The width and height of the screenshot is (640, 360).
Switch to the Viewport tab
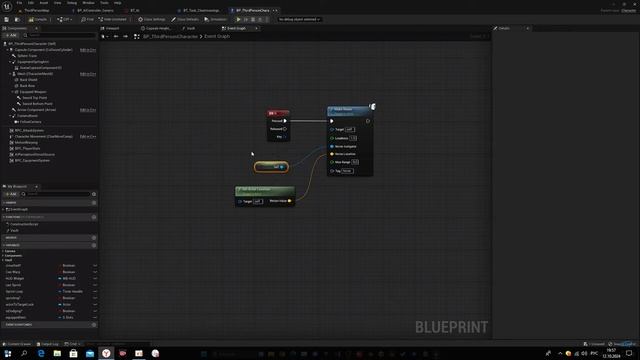pos(110,28)
